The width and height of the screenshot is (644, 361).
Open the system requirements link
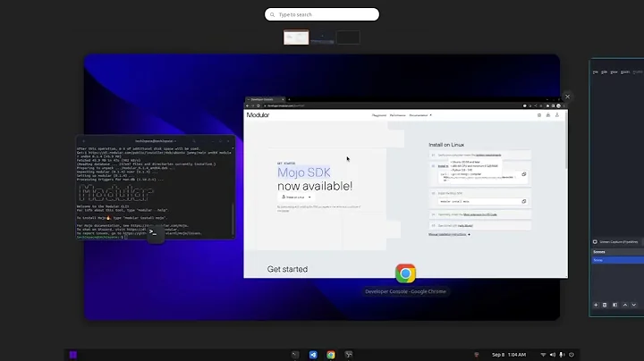click(x=488, y=155)
